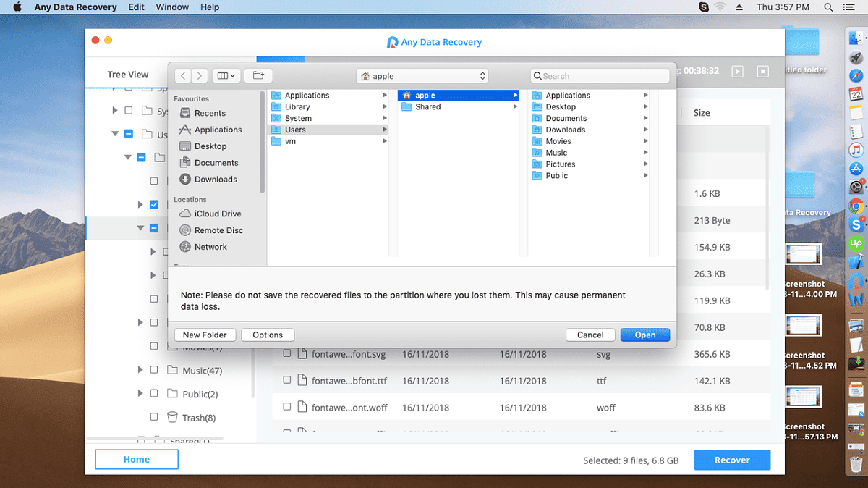This screenshot has width=868, height=488.
Task: Select the vm folder in first column
Action: 329,141
